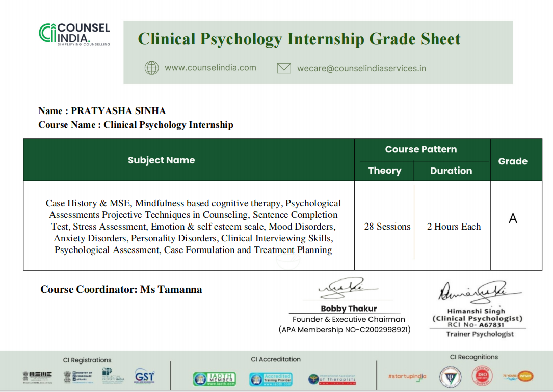The image size is (553, 392).
Task: Click the Ministry of Corporate Affairs logo
Action: (x=77, y=377)
